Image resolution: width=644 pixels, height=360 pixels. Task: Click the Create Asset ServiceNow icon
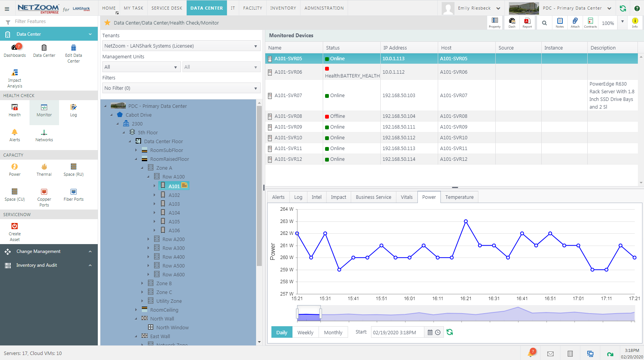15,232
